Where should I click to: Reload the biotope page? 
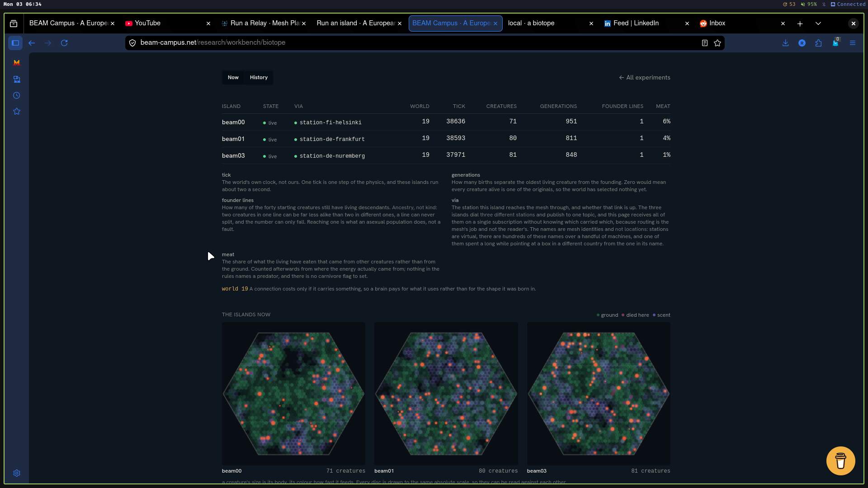point(64,43)
